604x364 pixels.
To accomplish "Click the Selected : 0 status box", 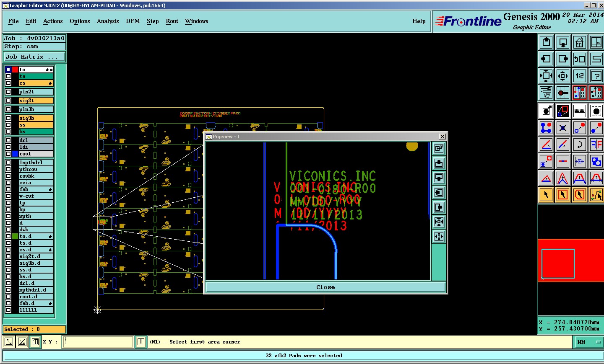I will (34, 329).
